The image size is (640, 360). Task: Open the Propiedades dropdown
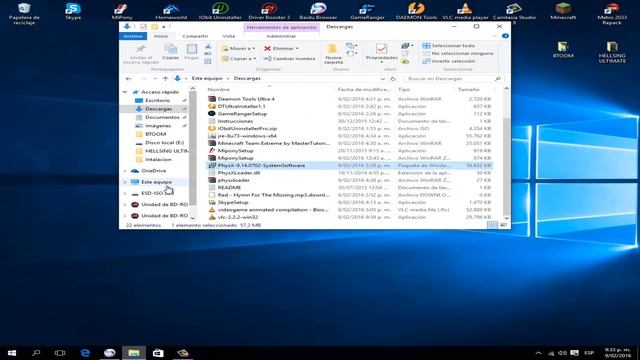click(x=381, y=61)
